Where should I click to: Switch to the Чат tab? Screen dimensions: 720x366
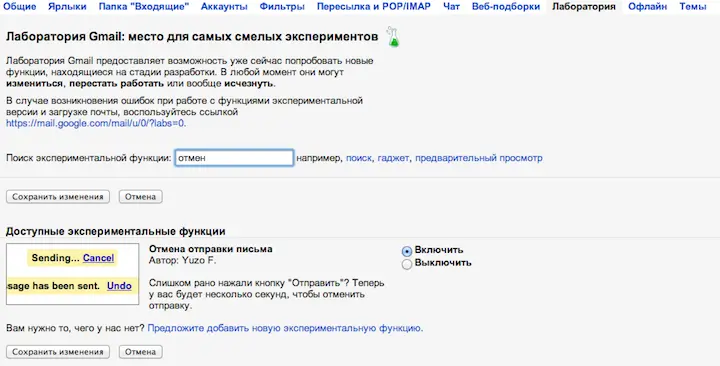pyautogui.click(x=451, y=6)
